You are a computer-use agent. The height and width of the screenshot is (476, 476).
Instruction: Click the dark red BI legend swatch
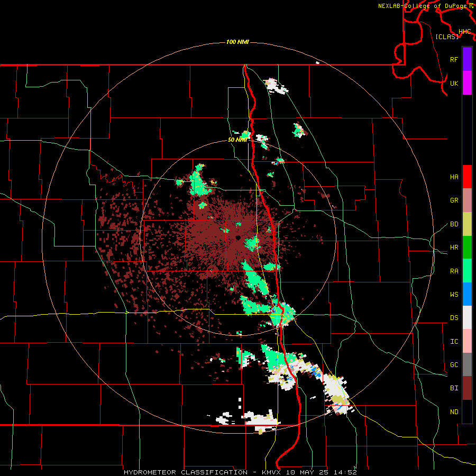[467, 388]
